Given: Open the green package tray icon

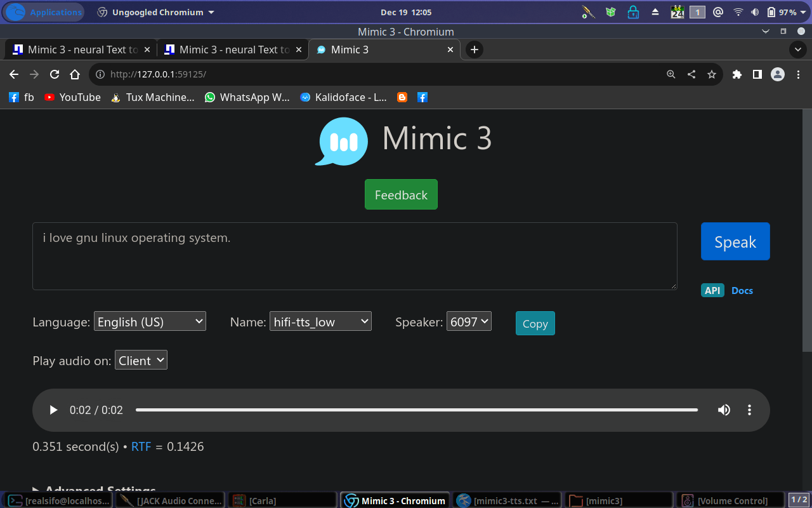Looking at the screenshot, I should pyautogui.click(x=610, y=12).
